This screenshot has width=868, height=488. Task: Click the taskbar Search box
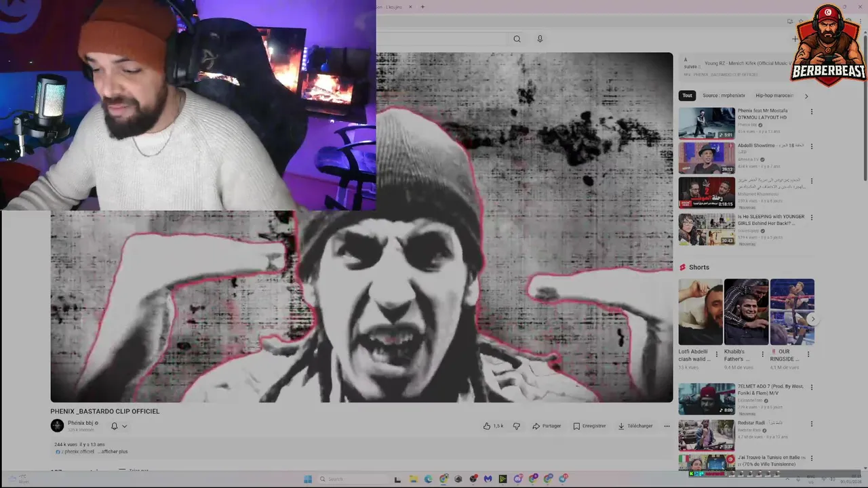coord(352,479)
